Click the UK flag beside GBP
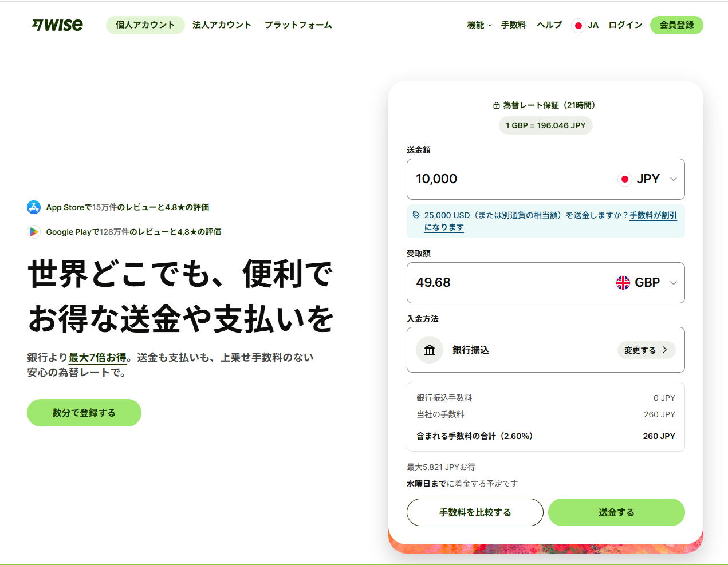 coord(623,283)
